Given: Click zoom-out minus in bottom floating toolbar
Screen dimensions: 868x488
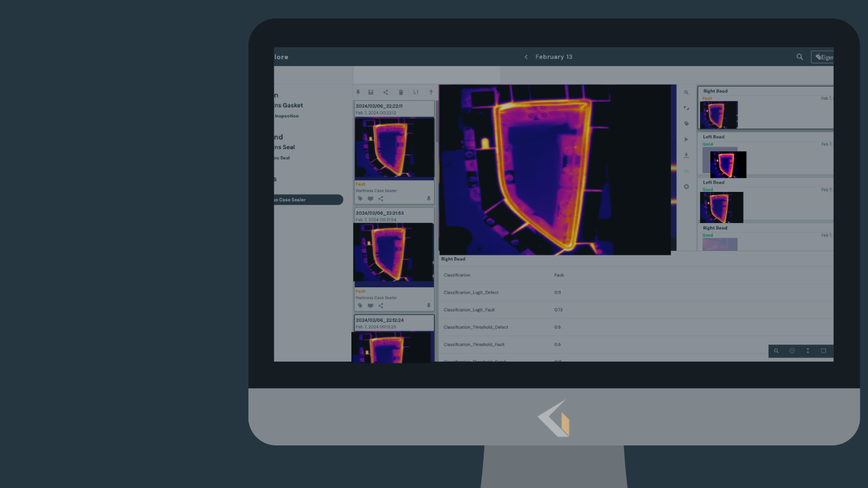Looking at the screenshot, I should pyautogui.click(x=792, y=351).
